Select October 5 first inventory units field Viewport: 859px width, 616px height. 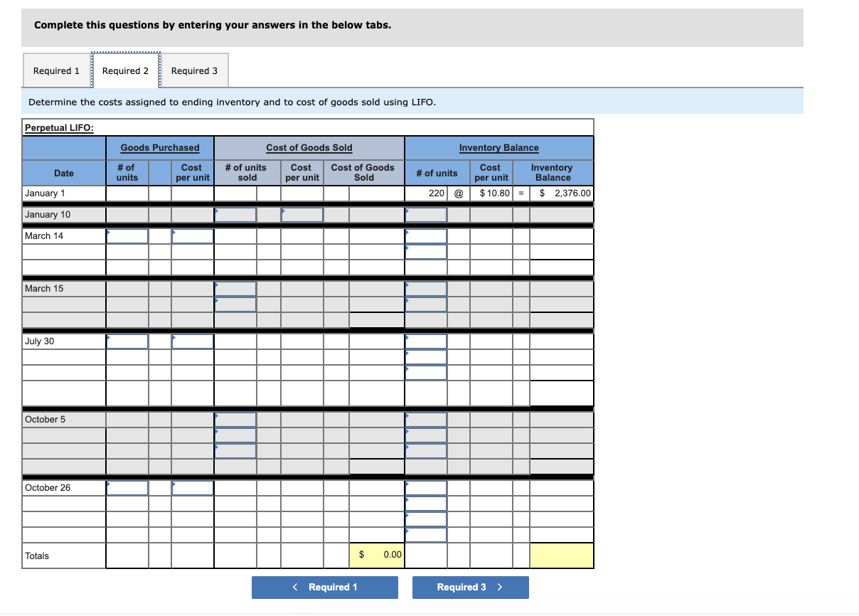pyautogui.click(x=426, y=419)
